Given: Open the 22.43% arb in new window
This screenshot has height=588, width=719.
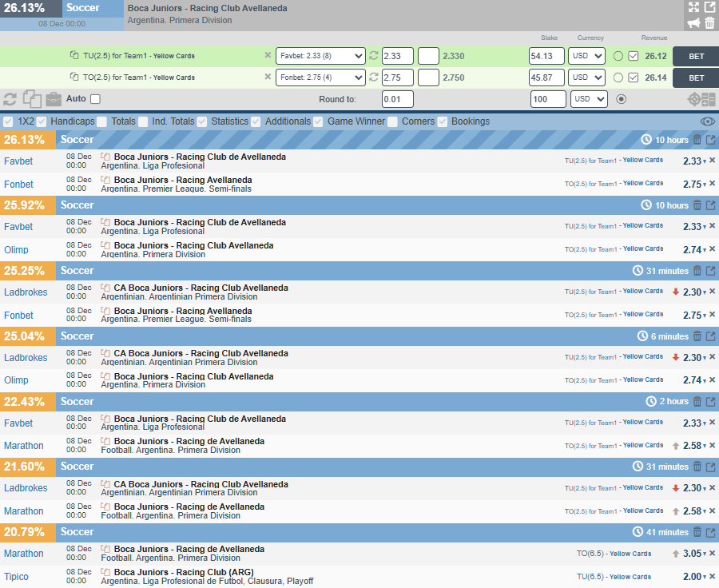Looking at the screenshot, I should point(711,402).
